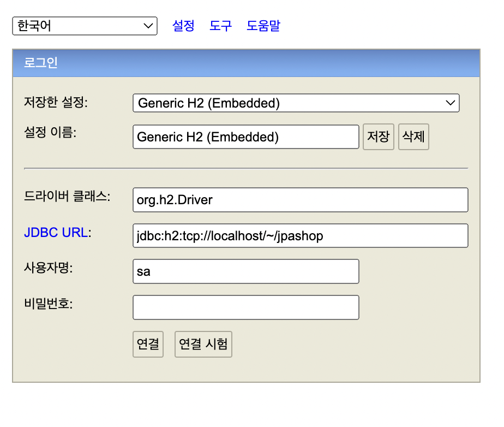Click the 연결 connect button
The height and width of the screenshot is (427, 504).
coord(148,344)
